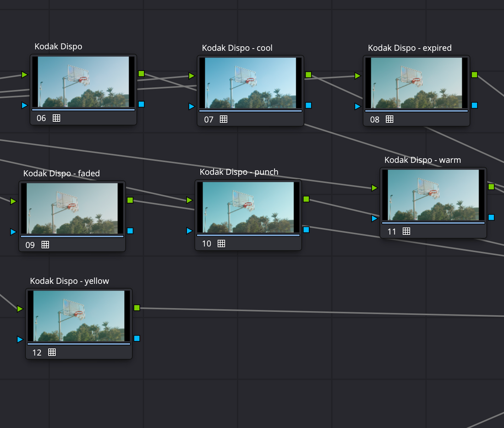The height and width of the screenshot is (428, 504).
Task: Click node number '10'
Action: (206, 244)
